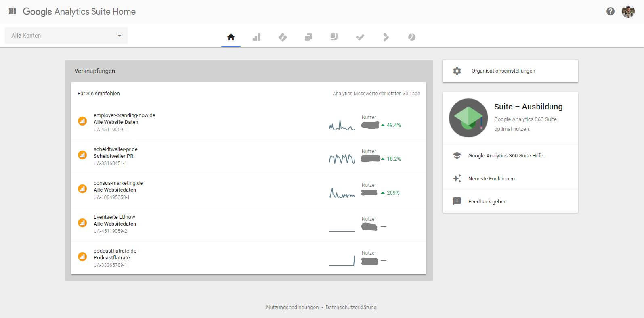The height and width of the screenshot is (318, 644).
Task: Switch to the Attribution arrow tab icon
Action: tap(386, 37)
